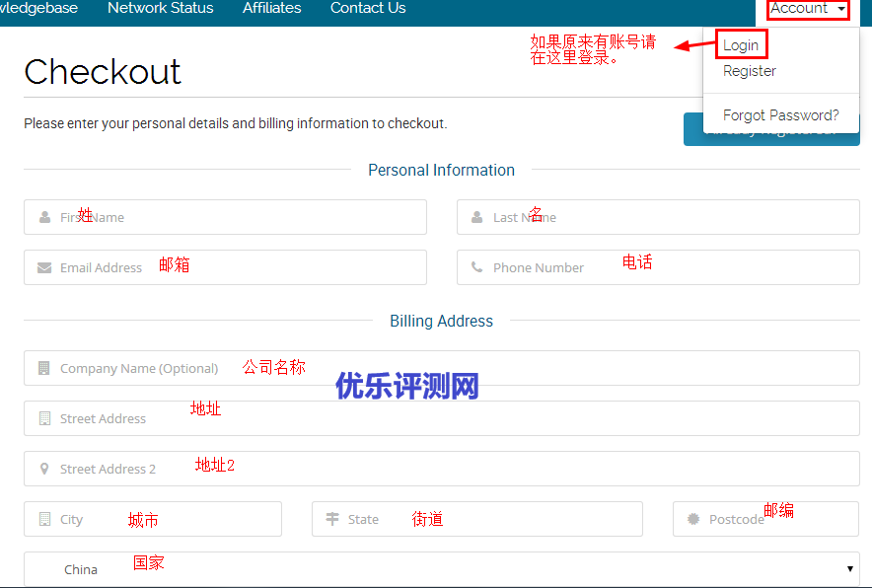Focus the Last Name input field
The width and height of the screenshot is (872, 588).
(658, 217)
